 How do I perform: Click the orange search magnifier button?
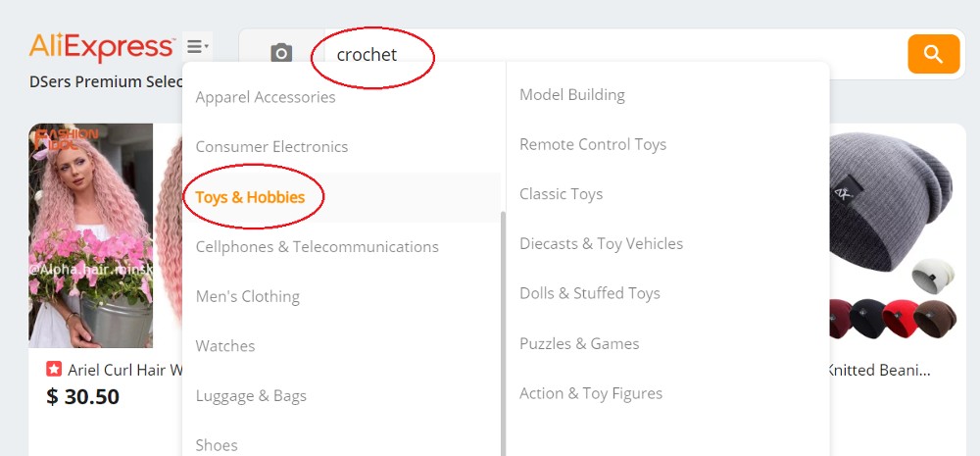[x=933, y=54]
